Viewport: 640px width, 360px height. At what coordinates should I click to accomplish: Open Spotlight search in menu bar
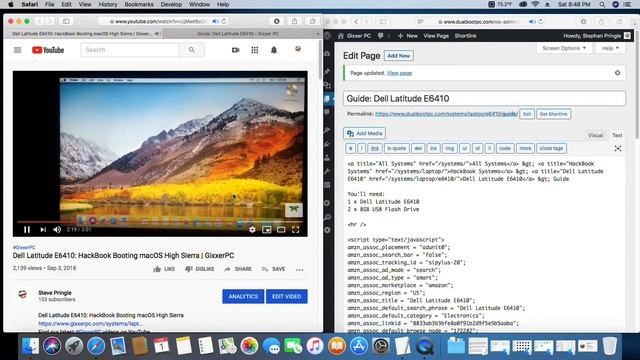pos(602,4)
